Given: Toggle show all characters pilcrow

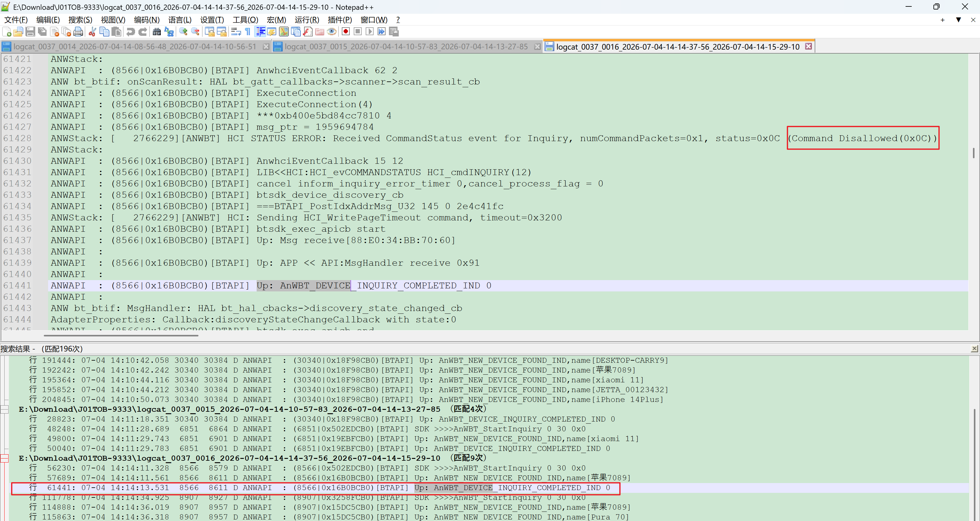Looking at the screenshot, I should 248,32.
